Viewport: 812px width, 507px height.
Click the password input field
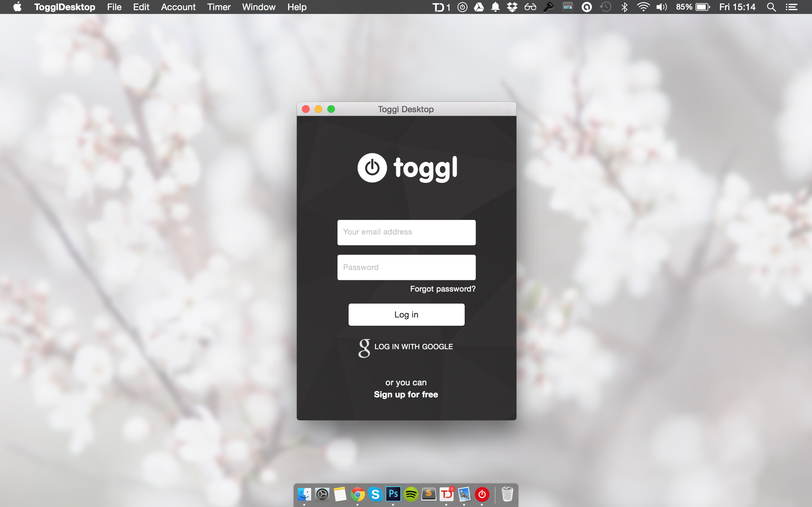[406, 267]
